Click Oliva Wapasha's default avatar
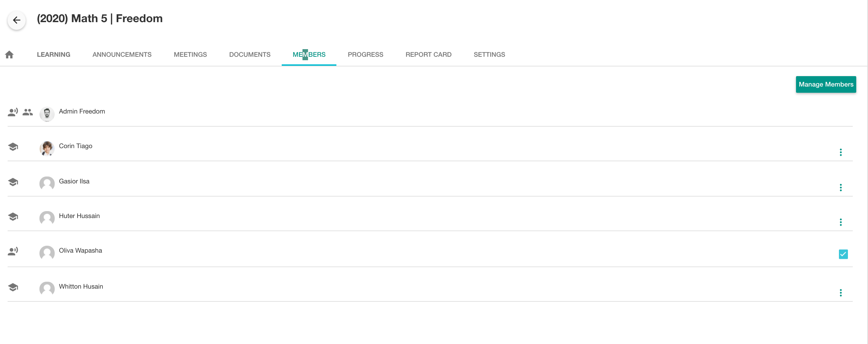The image size is (868, 344). pyautogui.click(x=47, y=253)
